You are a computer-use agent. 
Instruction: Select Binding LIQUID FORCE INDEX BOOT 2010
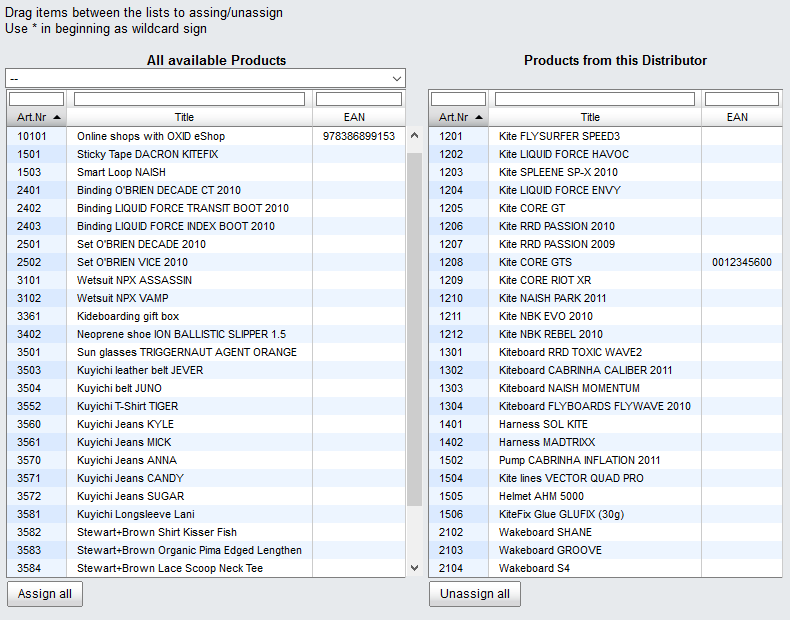point(206,226)
